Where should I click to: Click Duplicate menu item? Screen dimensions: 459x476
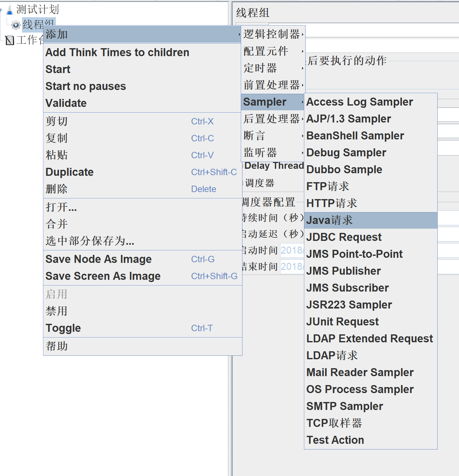[142, 172]
